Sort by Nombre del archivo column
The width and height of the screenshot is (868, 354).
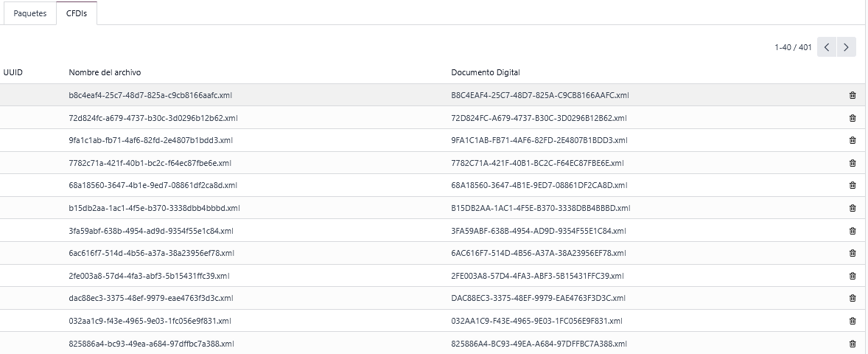click(x=105, y=72)
